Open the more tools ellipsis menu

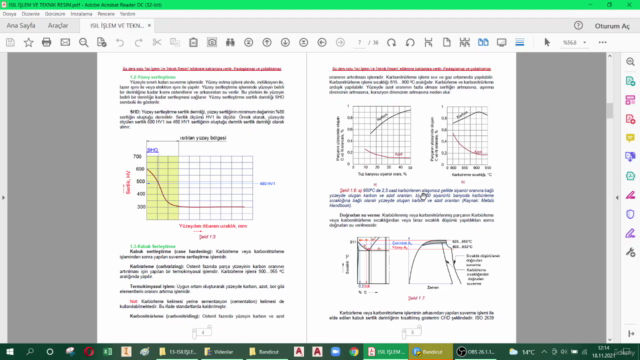click(602, 42)
